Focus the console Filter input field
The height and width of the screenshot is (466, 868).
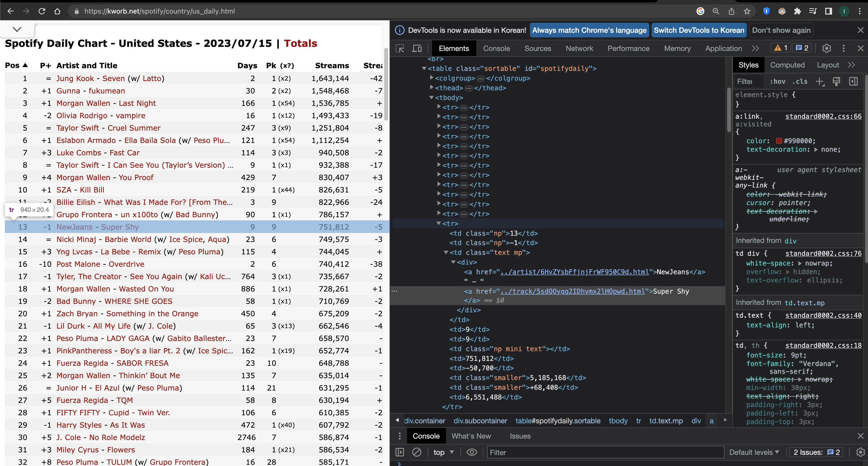[x=605, y=452]
